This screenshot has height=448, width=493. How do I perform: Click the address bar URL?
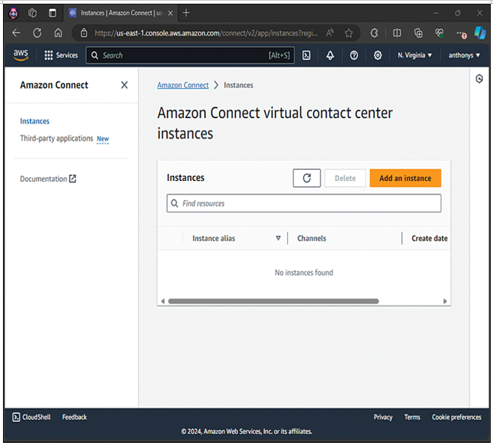click(206, 33)
